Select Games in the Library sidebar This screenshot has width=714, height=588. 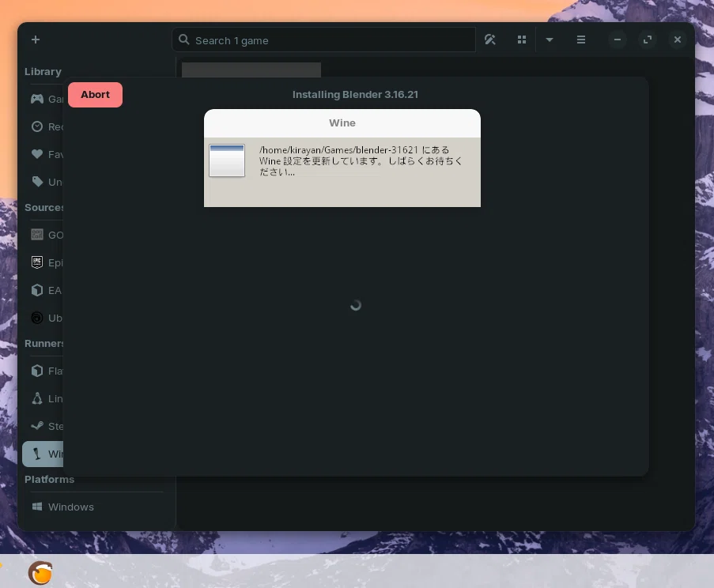(x=43, y=99)
